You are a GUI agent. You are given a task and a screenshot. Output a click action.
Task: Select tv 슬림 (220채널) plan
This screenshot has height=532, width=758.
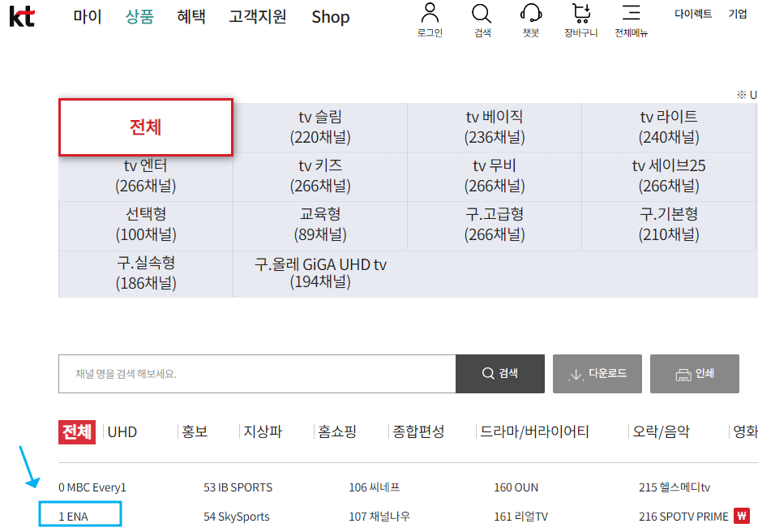pos(320,127)
